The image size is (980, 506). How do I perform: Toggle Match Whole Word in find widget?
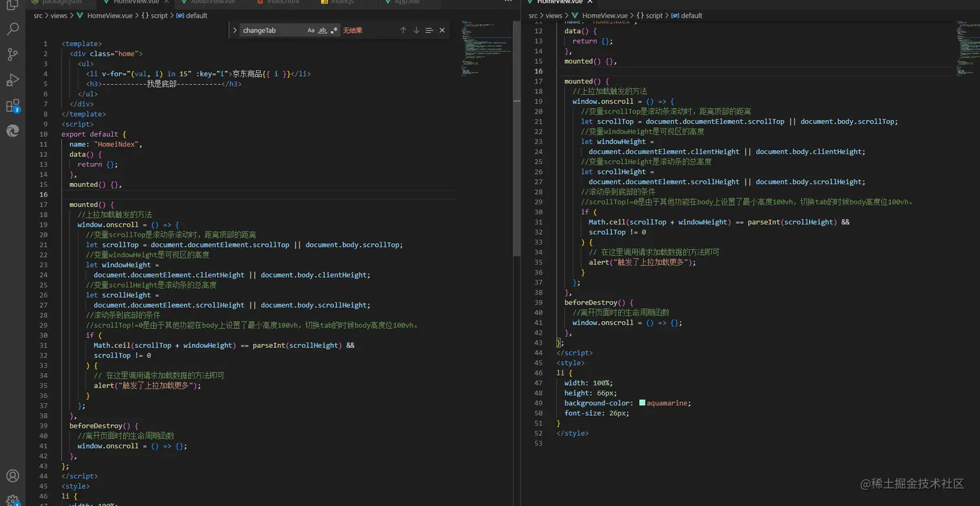[323, 30]
